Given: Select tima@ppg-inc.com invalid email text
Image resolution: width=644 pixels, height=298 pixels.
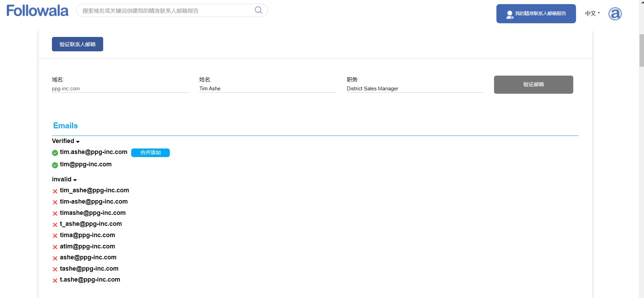Looking at the screenshot, I should click(87, 235).
